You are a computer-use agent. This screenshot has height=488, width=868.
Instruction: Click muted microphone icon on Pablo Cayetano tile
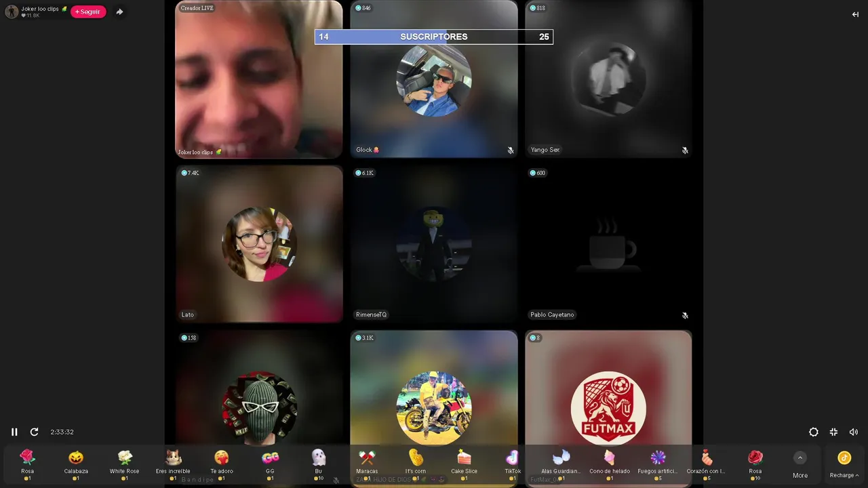point(685,315)
